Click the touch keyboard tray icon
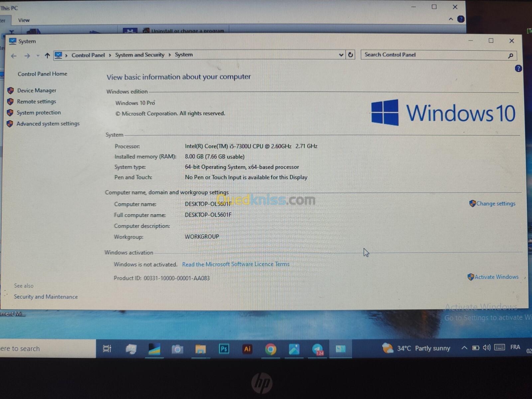The height and width of the screenshot is (399, 532). (499, 347)
